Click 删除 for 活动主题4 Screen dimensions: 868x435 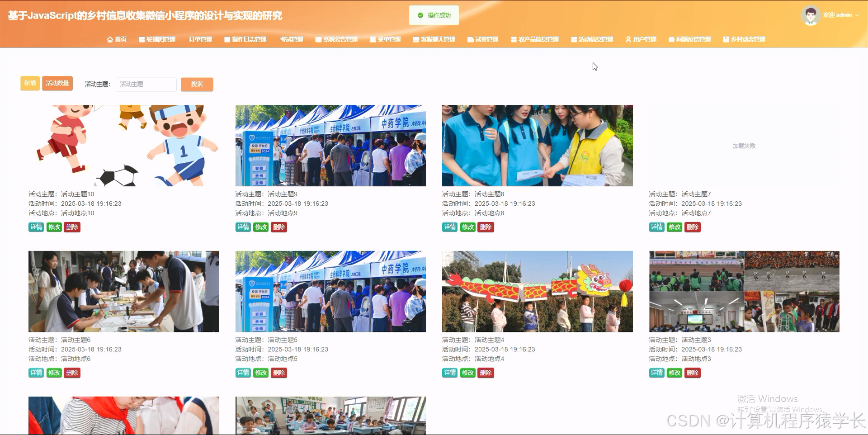tap(486, 373)
